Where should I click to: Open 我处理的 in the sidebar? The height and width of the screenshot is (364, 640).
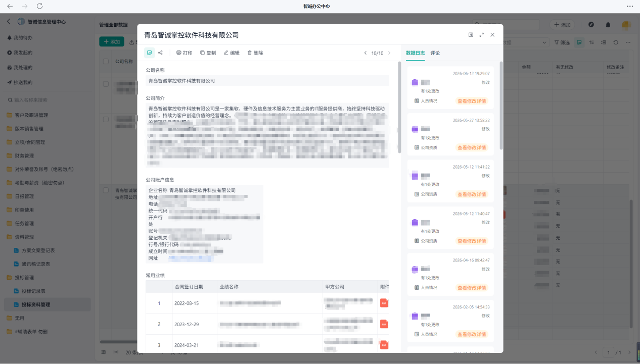20,68
